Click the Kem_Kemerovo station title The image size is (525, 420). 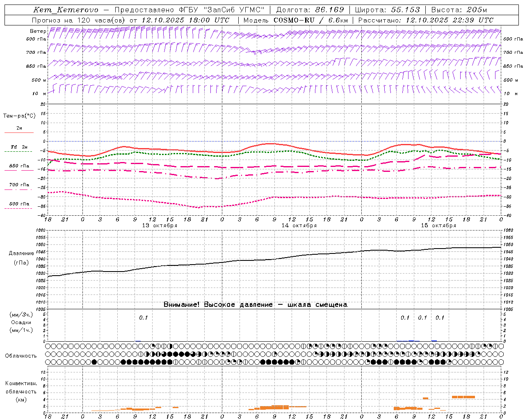(66, 10)
